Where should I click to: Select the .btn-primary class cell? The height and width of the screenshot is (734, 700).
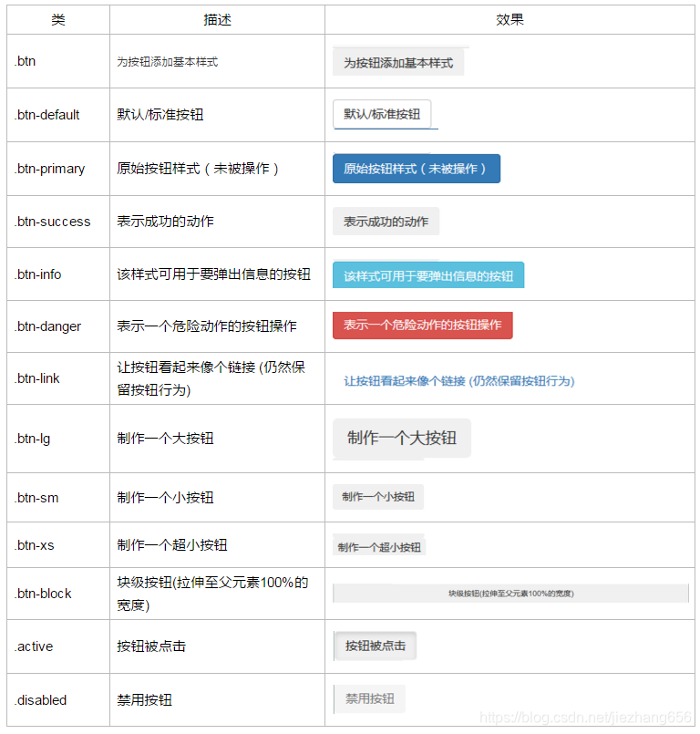pyautogui.click(x=58, y=169)
